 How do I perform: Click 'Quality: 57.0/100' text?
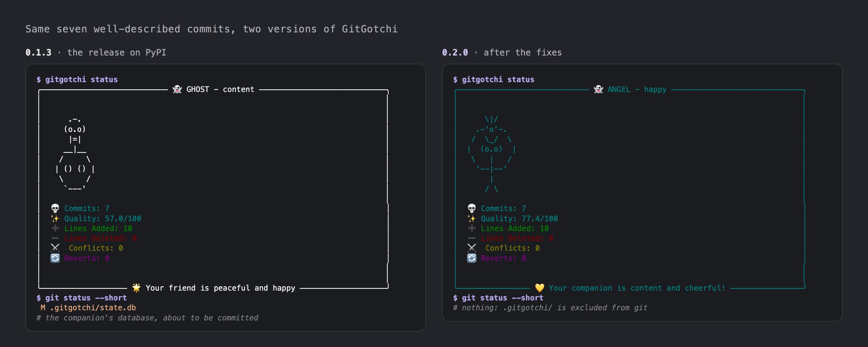pyautogui.click(x=103, y=219)
